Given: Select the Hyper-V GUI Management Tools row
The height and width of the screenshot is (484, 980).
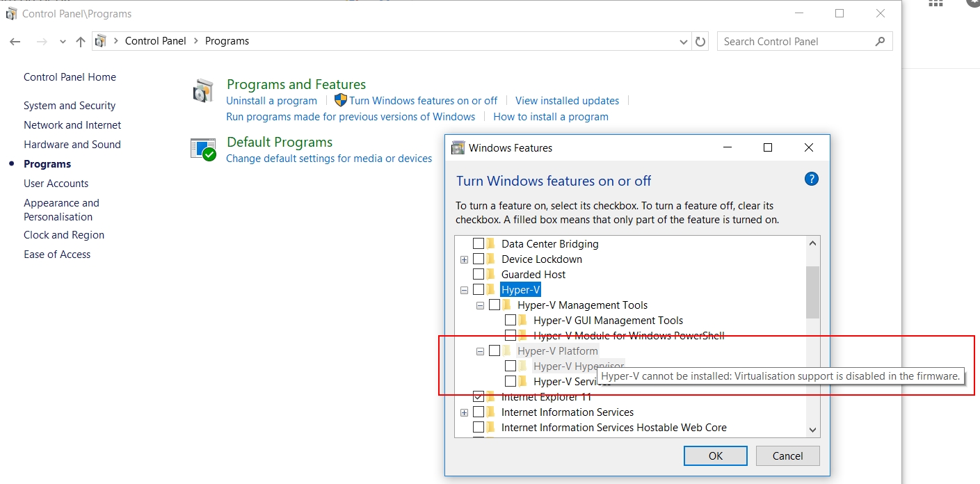Looking at the screenshot, I should pyautogui.click(x=609, y=320).
